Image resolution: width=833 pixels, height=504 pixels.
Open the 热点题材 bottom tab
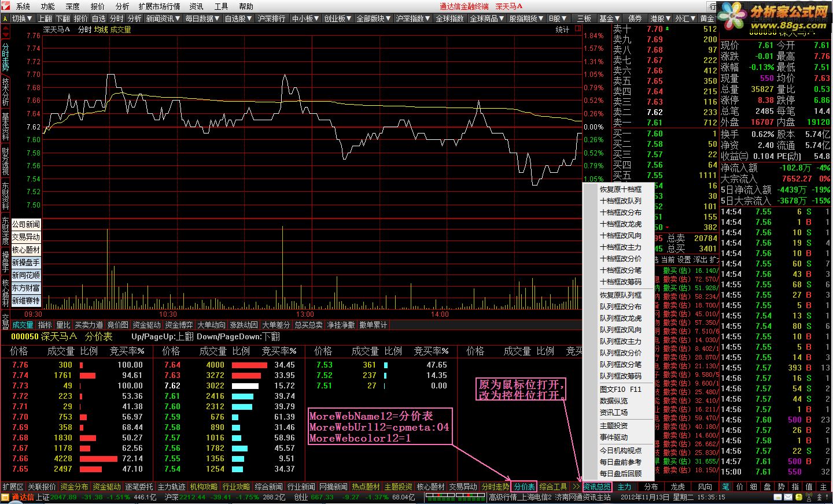[366, 487]
